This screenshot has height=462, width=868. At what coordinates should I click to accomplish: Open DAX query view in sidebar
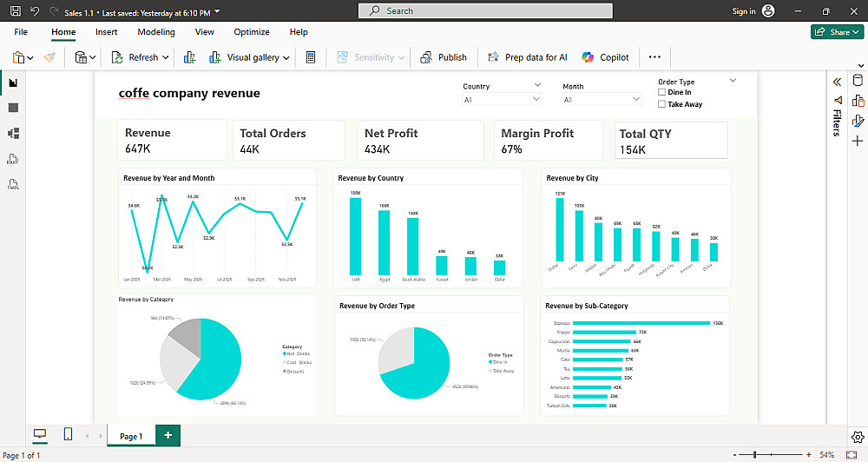pos(13,159)
